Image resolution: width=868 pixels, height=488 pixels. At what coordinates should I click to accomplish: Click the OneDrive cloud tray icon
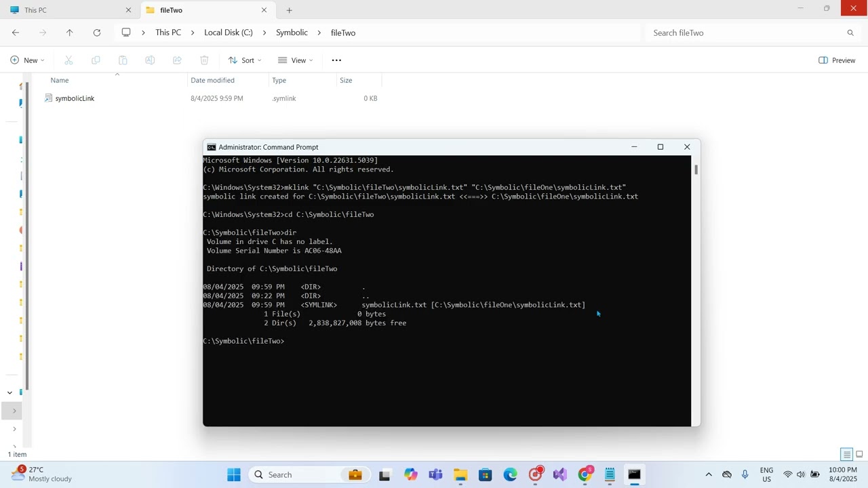pos(727,474)
